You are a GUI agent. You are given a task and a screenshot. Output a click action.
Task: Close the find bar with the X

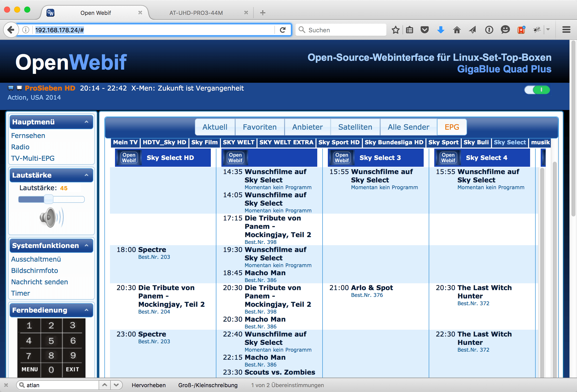6,385
